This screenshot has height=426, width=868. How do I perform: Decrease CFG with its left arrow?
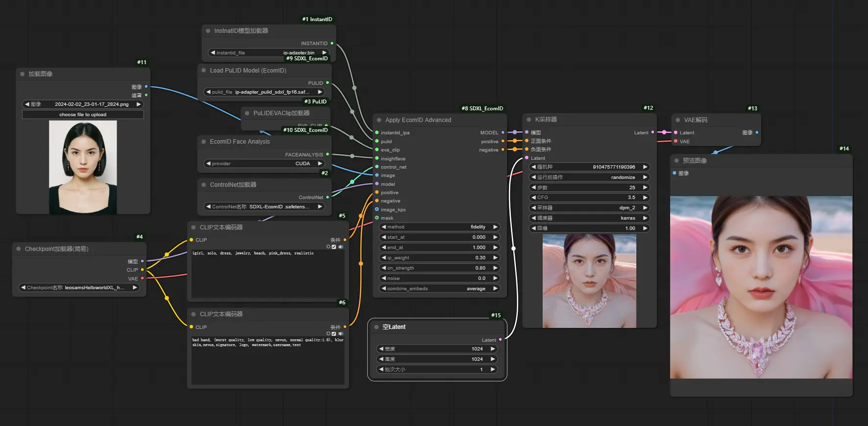pyautogui.click(x=533, y=198)
